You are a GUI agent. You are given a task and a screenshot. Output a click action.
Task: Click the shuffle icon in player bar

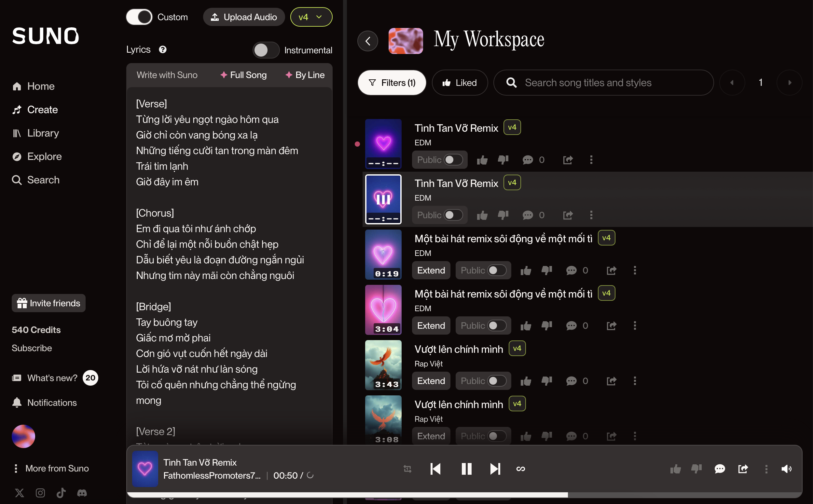407,469
